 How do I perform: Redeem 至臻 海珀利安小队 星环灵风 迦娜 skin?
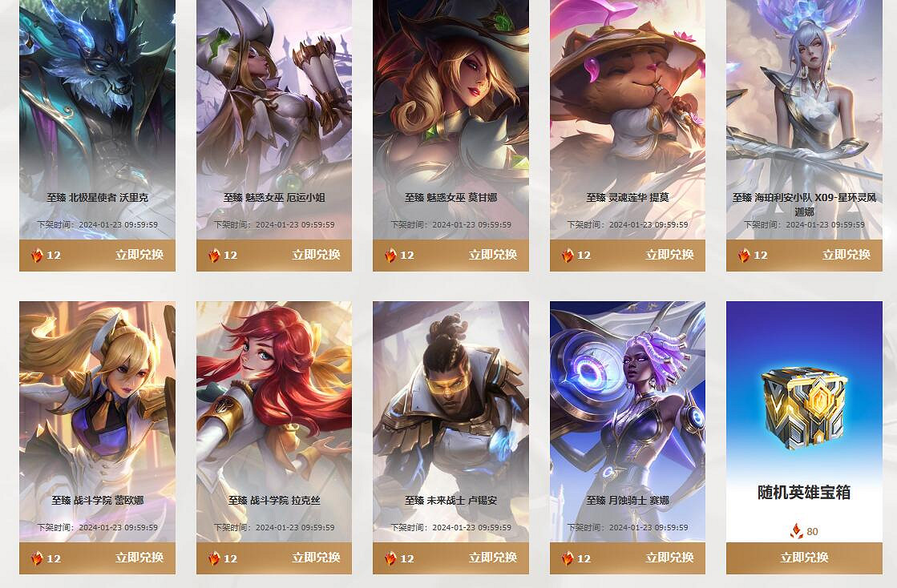coord(846,255)
